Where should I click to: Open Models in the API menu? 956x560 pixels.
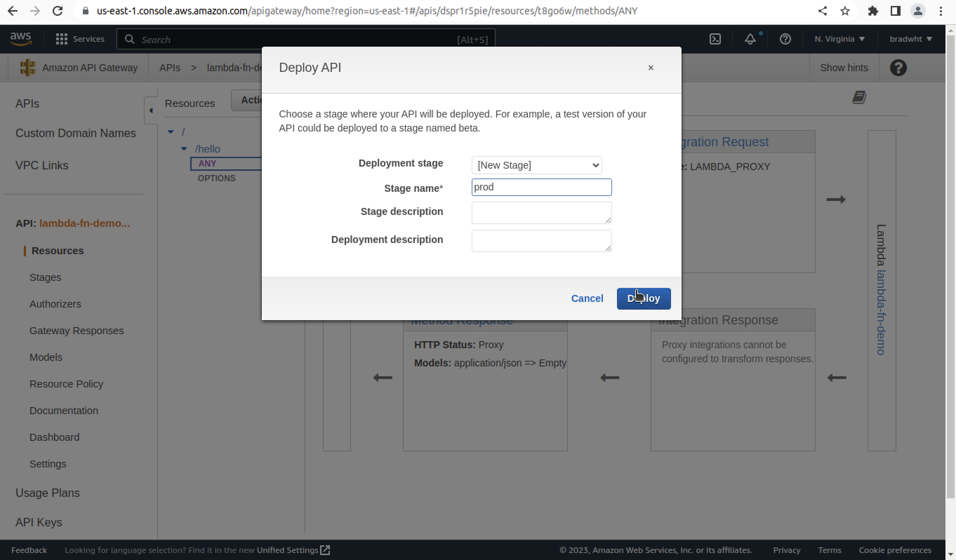[x=46, y=357]
